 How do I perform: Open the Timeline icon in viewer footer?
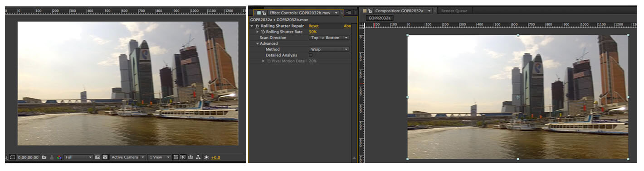click(190, 157)
